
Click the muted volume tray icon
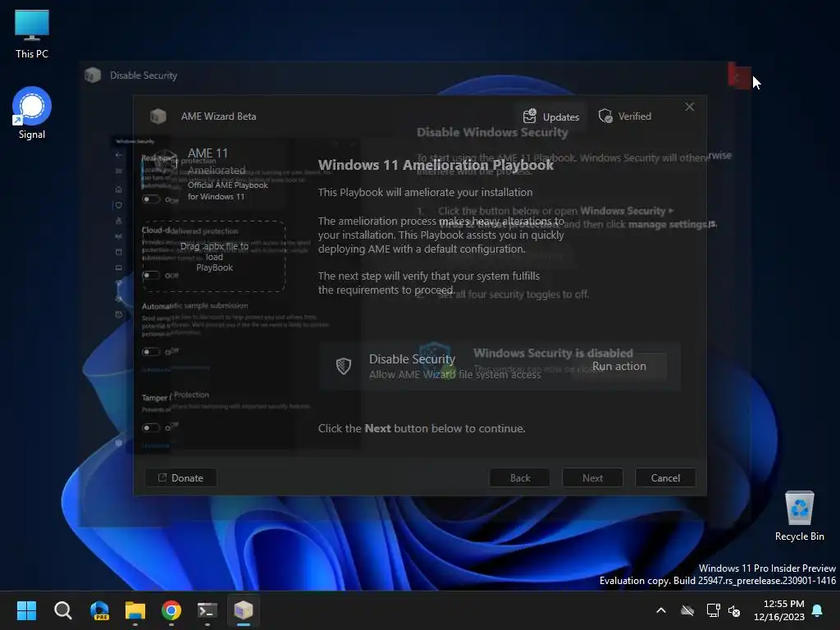pyautogui.click(x=734, y=610)
